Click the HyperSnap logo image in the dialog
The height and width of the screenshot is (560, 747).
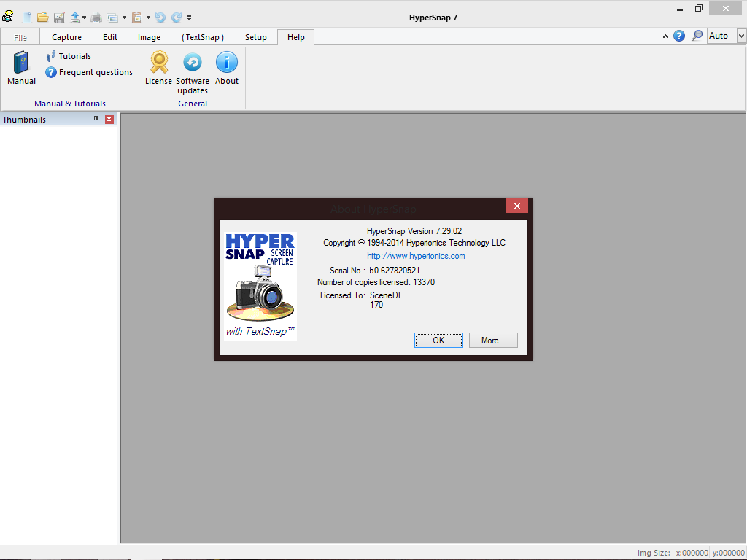pyautogui.click(x=260, y=286)
